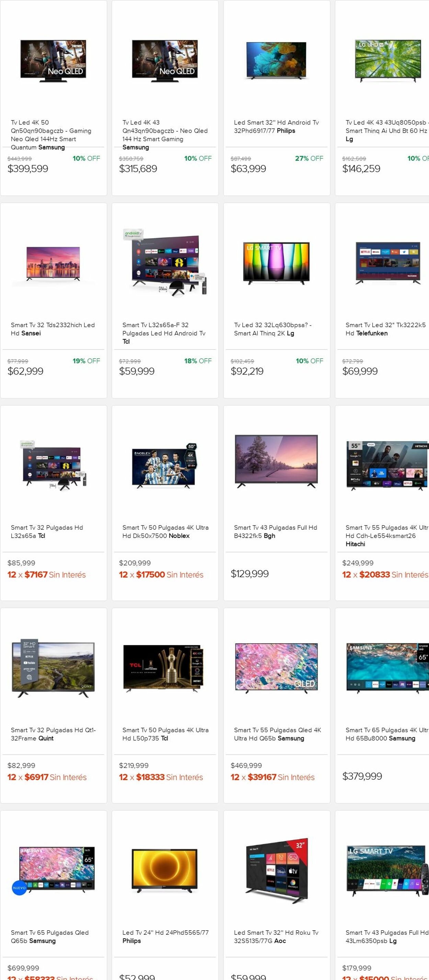Screen dimensions: 429x980
Task: Open the LG UHD AI 43 inch TV image
Action: (387, 60)
